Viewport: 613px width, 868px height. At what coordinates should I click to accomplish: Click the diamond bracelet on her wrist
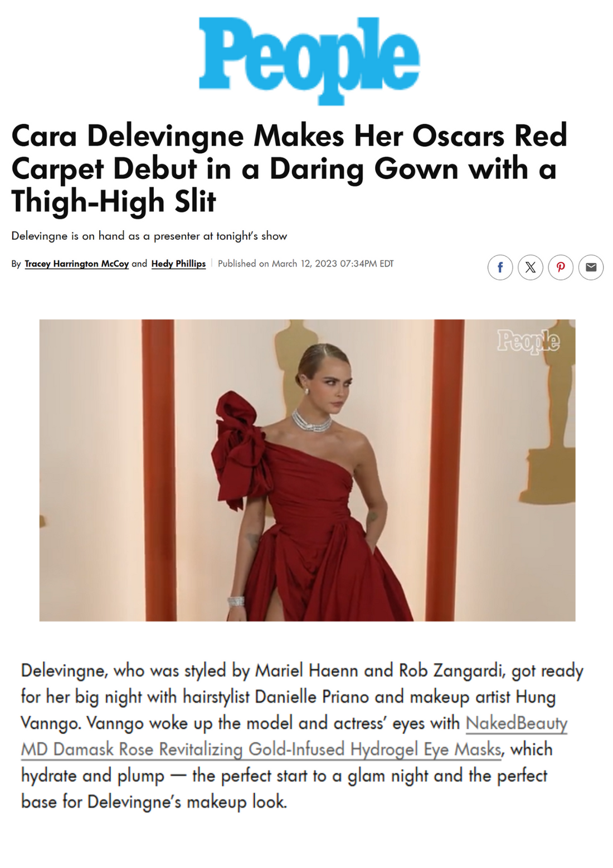coord(236,602)
